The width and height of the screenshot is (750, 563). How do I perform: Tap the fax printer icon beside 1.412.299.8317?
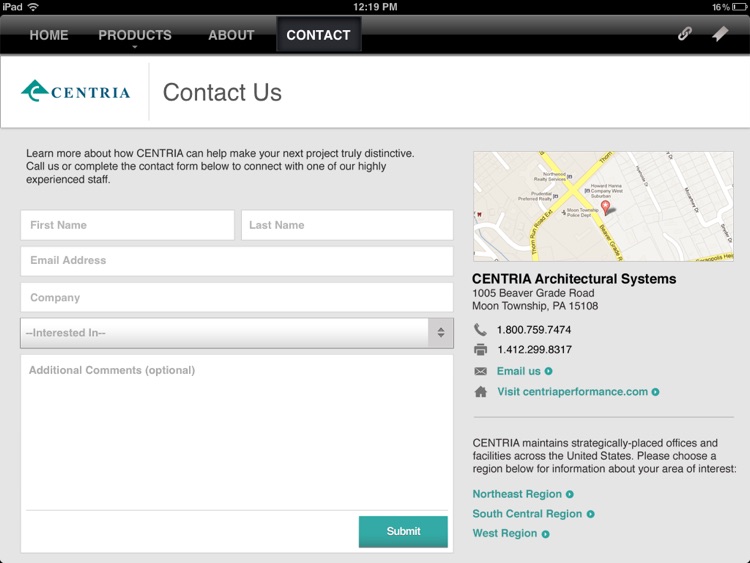point(480,350)
